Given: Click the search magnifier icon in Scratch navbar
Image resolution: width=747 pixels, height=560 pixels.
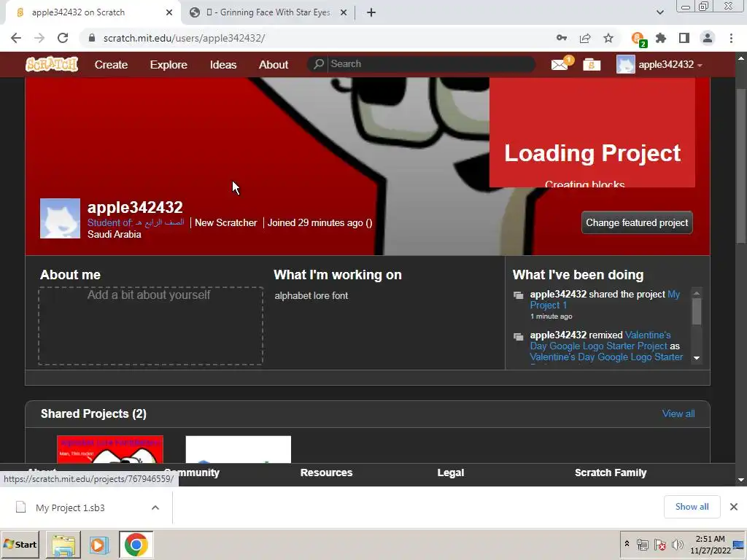Looking at the screenshot, I should tap(318, 64).
